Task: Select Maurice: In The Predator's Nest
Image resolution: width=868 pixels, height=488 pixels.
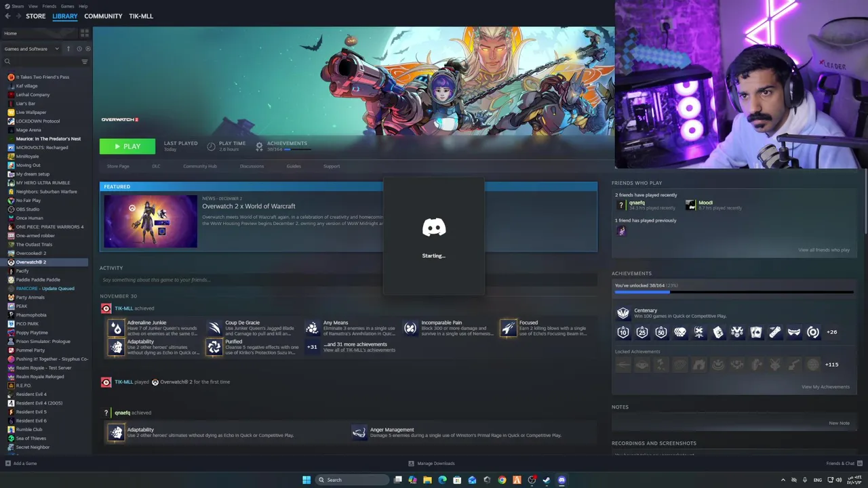Action: point(47,138)
